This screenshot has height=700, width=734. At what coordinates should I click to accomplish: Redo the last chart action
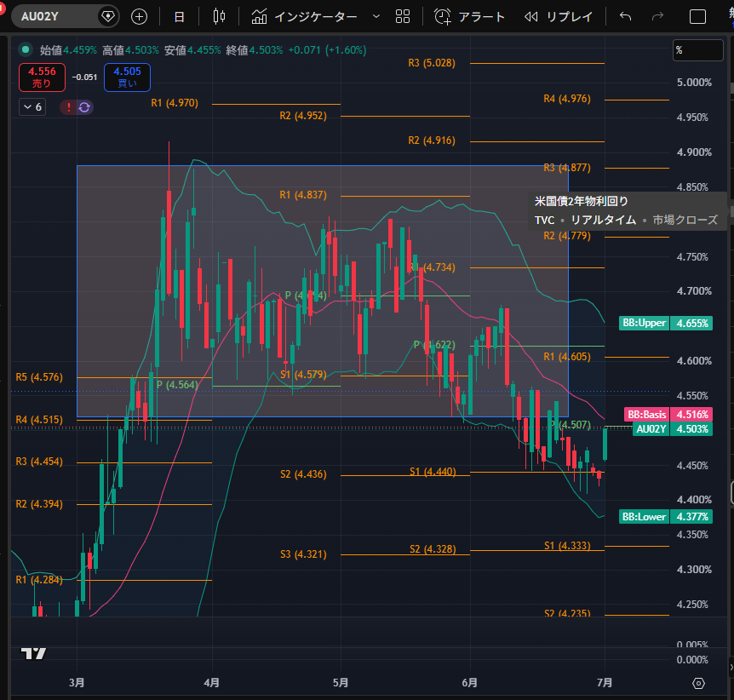[x=657, y=17]
